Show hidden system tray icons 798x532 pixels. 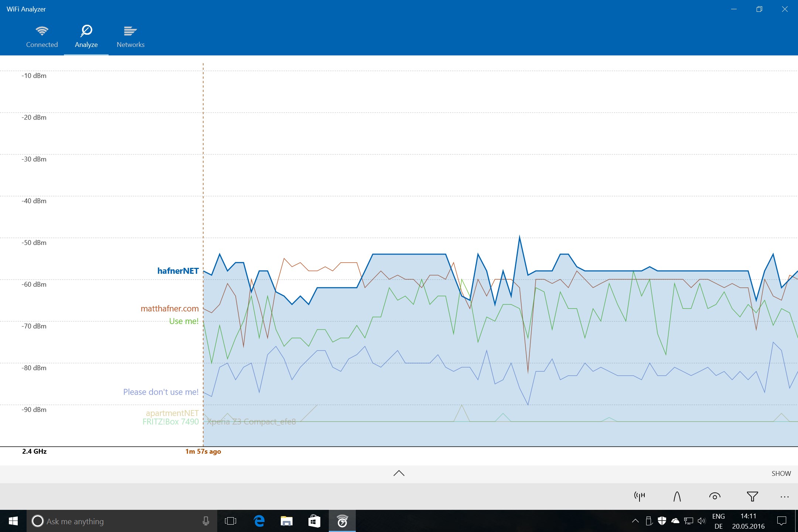635,521
